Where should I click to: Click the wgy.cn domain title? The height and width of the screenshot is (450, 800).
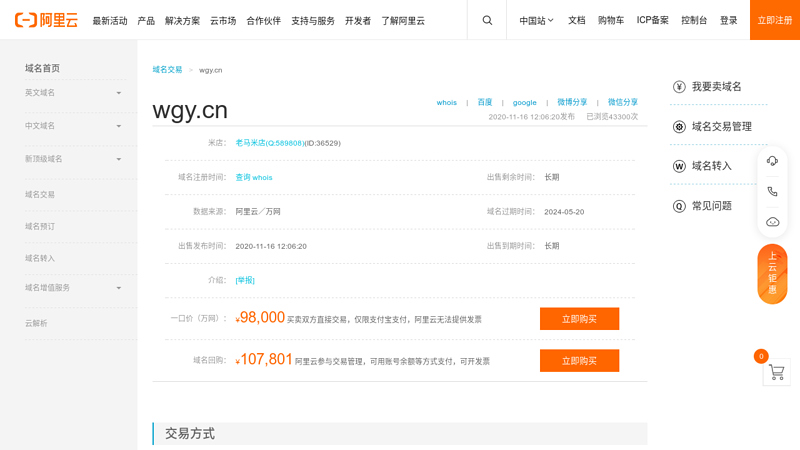(x=190, y=111)
